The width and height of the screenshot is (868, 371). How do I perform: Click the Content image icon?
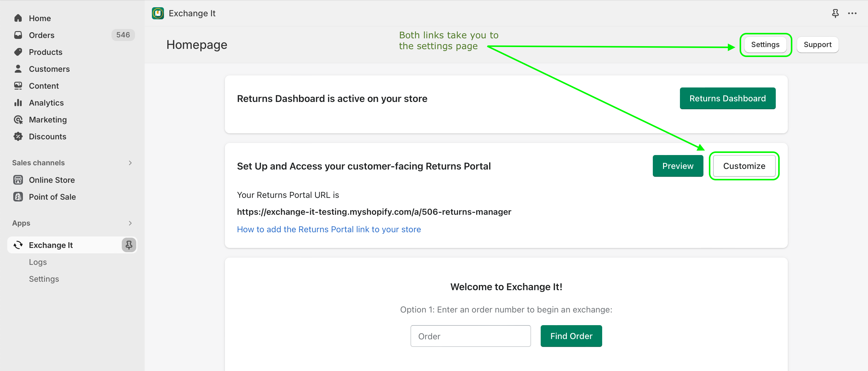pos(18,86)
